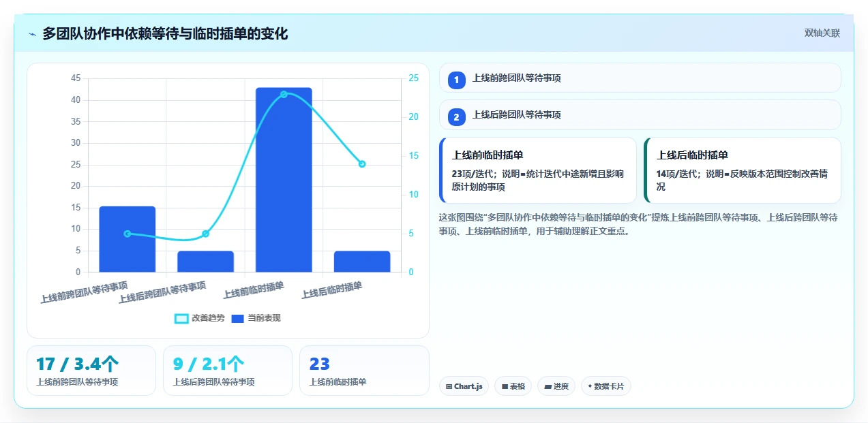Viewport: 868px width, 423px height.
Task: Click the icon inside 表格 tag
Action: click(x=505, y=386)
